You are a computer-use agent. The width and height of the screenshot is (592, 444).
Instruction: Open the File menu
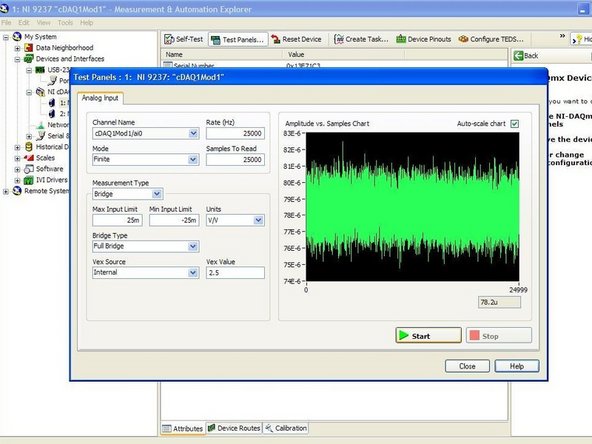click(6, 23)
